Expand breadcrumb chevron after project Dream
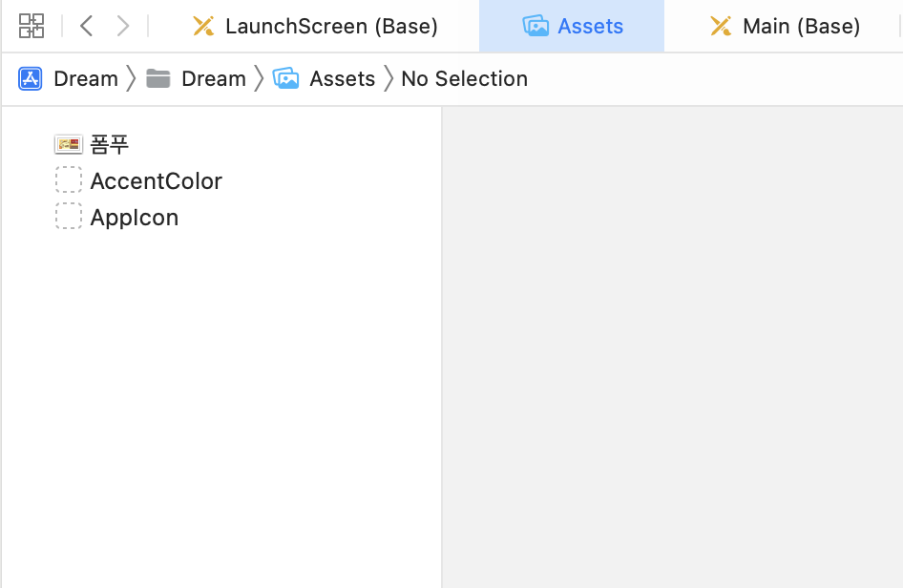Viewport: 903px width, 588px height. tap(132, 78)
